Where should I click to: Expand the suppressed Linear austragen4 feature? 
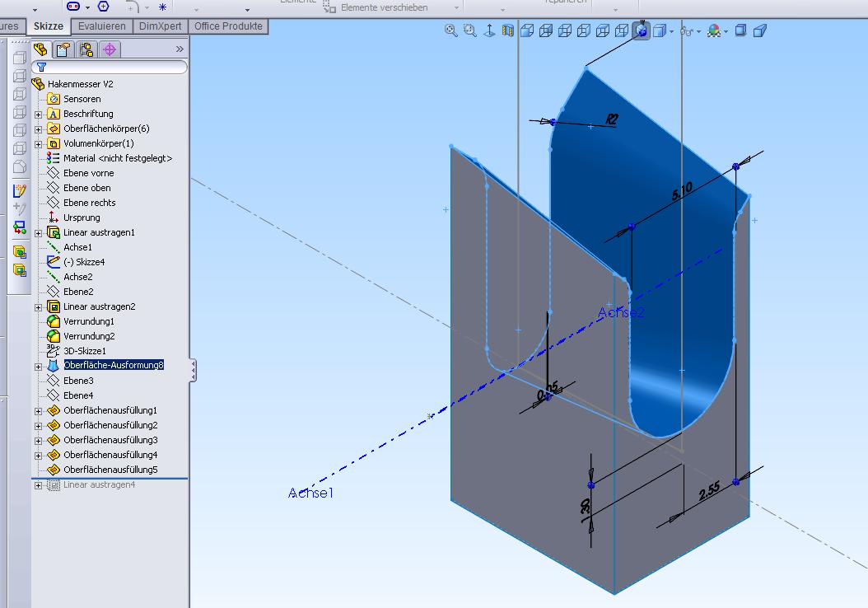tap(38, 485)
